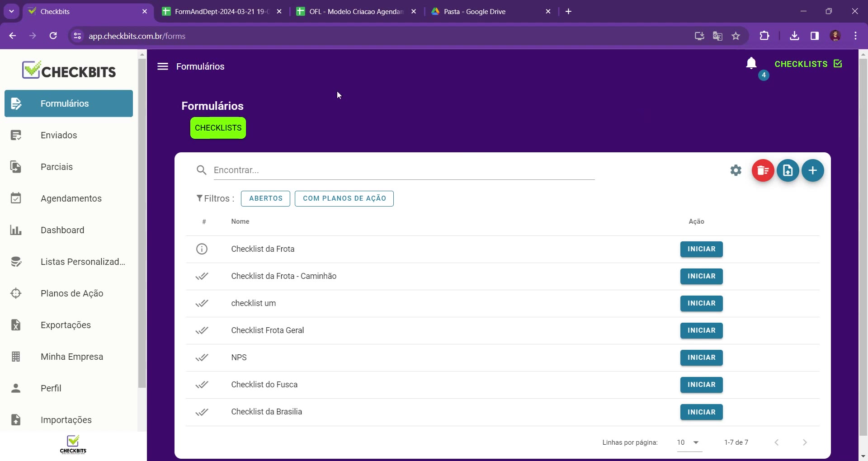The image size is (868, 461).
Task: Open Formulários in the sidebar
Action: [x=69, y=103]
